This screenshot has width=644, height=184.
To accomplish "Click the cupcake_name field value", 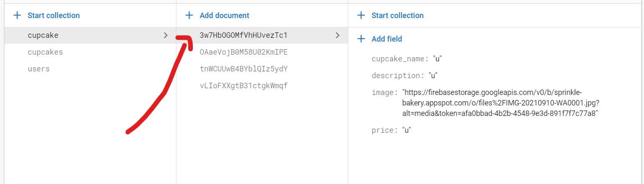I will tap(437, 59).
